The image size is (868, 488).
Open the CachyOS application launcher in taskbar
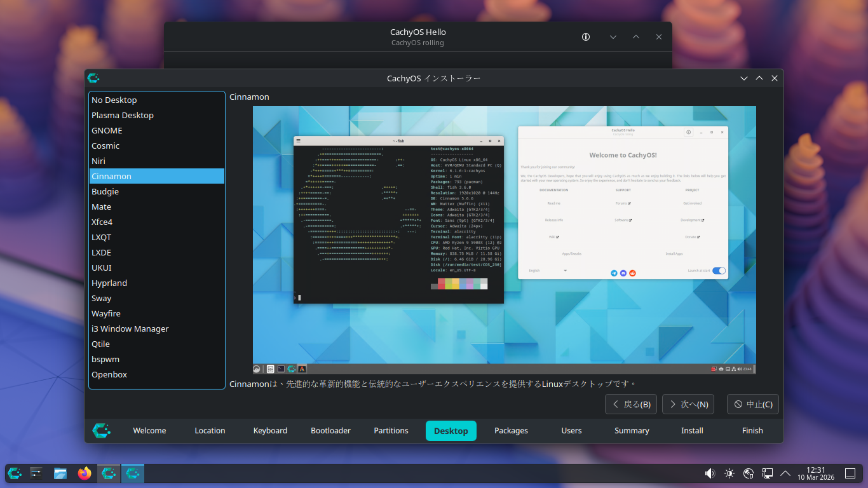15,473
